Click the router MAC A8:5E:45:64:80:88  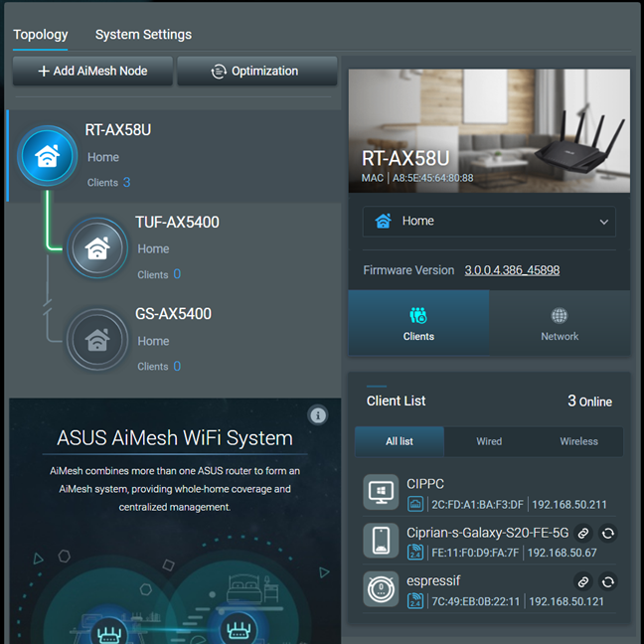coord(432,178)
